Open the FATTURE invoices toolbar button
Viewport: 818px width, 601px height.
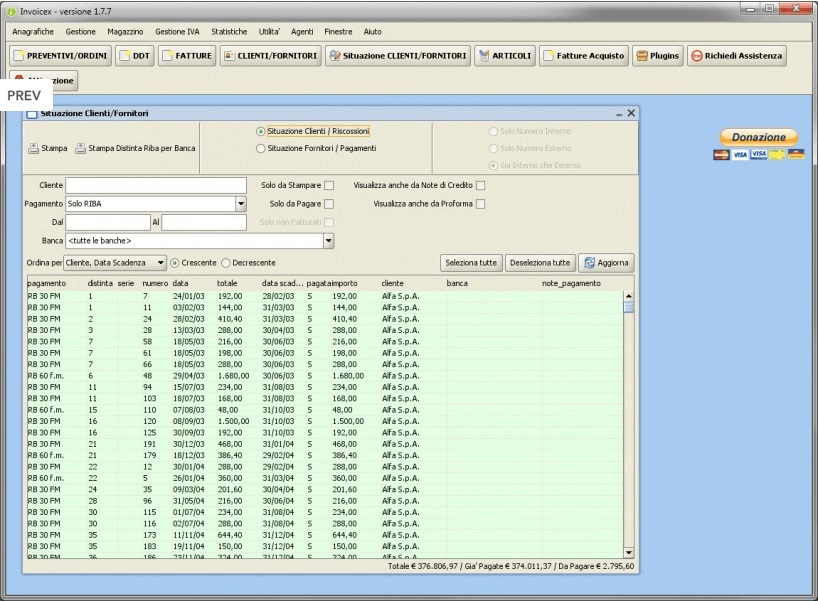click(187, 56)
